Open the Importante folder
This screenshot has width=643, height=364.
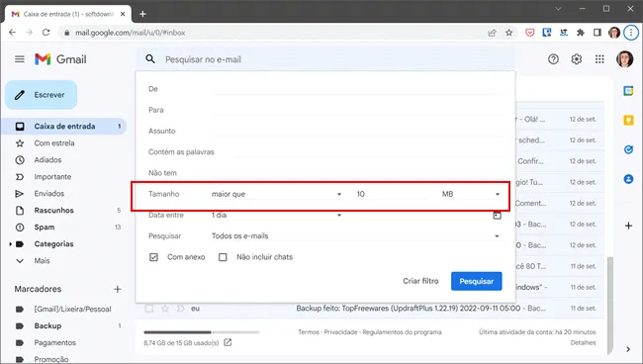pyautogui.click(x=52, y=177)
